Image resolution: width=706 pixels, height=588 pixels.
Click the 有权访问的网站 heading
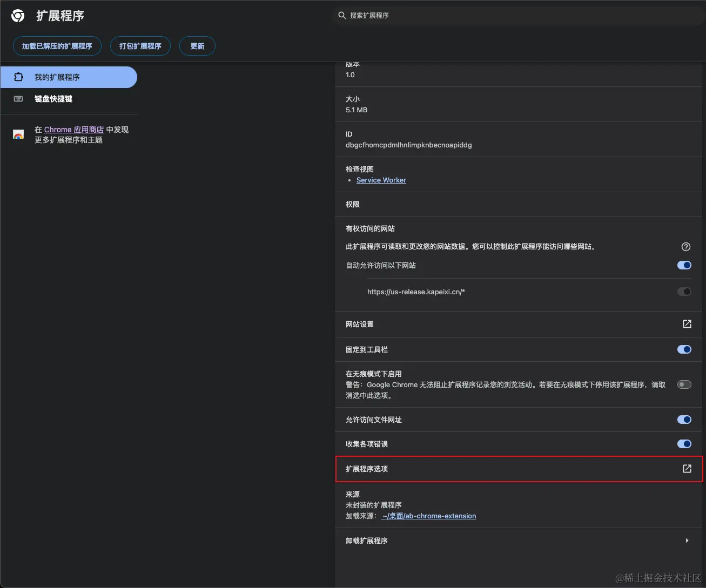pyautogui.click(x=370, y=228)
